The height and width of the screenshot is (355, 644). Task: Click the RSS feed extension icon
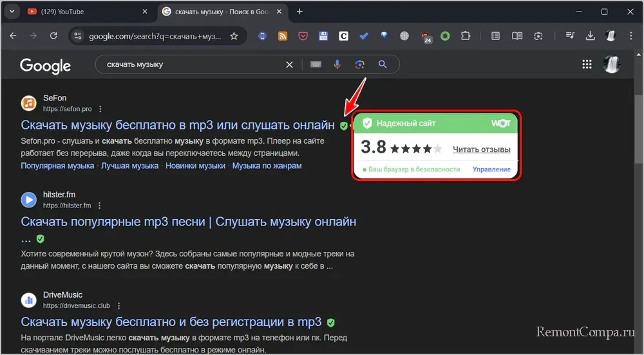point(282,36)
